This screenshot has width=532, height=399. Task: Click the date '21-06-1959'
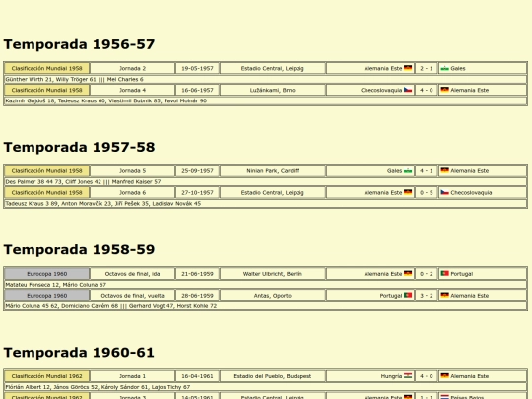coord(197,274)
